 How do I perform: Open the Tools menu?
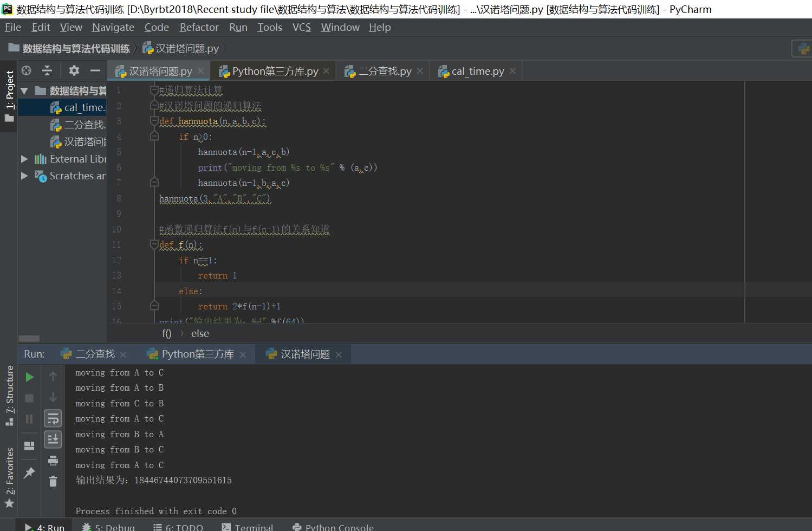270,27
